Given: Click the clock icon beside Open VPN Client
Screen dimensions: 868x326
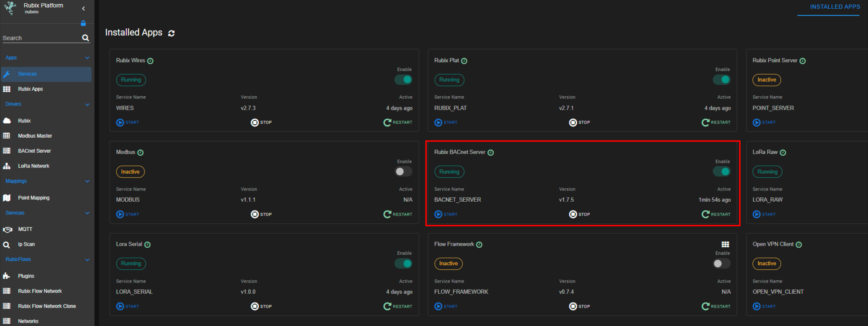Looking at the screenshot, I should [x=799, y=244].
